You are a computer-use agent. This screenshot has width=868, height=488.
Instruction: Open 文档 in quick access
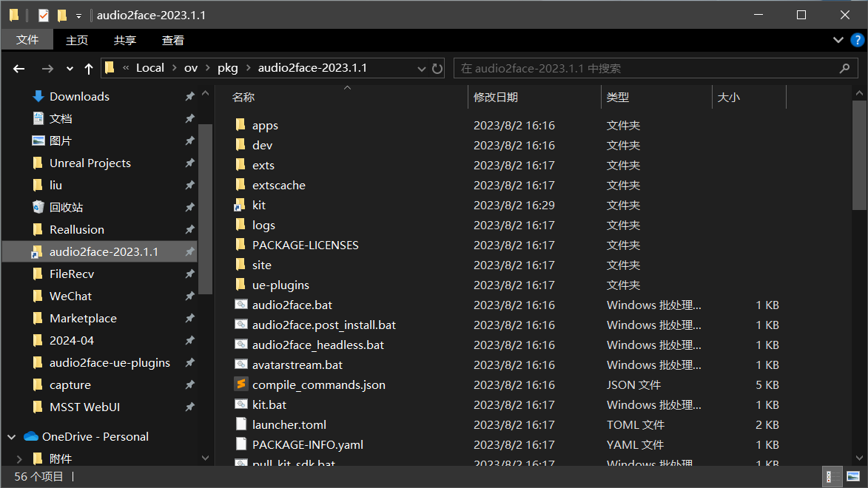[61, 118]
